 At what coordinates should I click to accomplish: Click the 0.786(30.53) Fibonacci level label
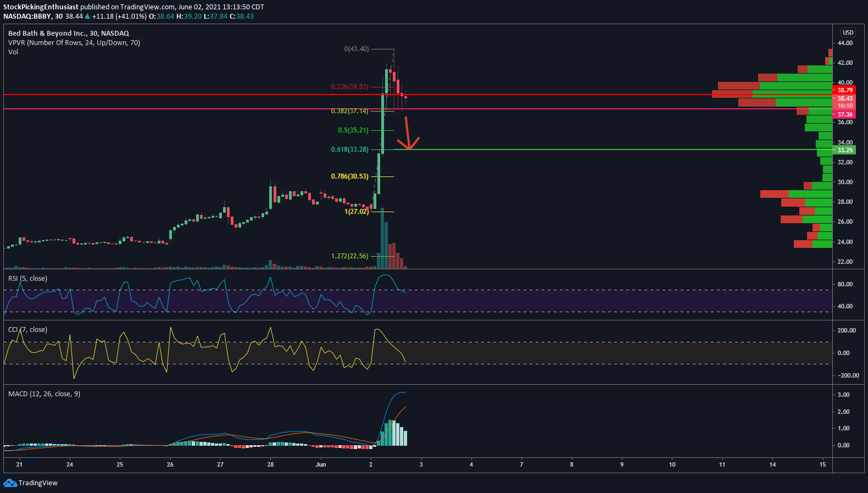(x=349, y=176)
